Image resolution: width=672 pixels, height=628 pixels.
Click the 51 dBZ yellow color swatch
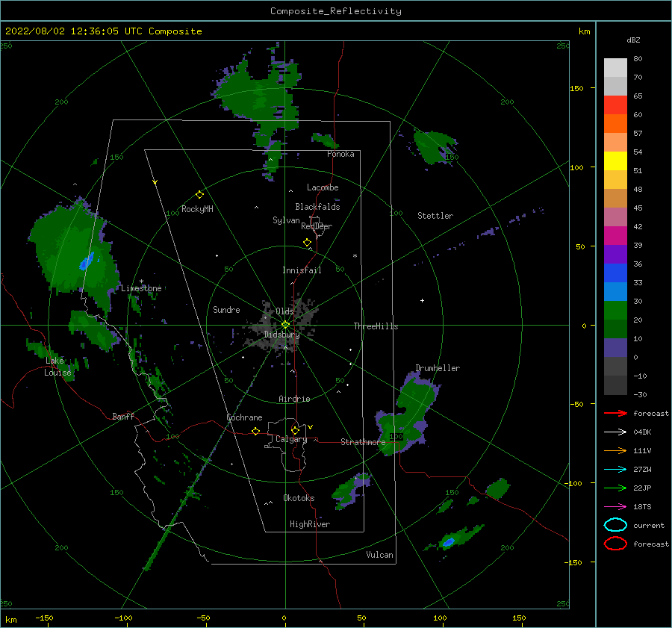click(615, 161)
